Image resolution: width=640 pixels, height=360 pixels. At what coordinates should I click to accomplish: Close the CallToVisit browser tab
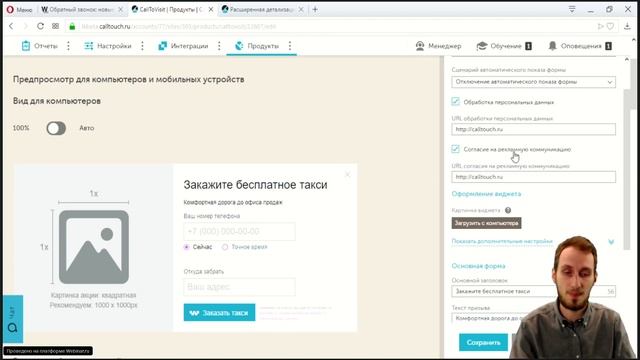coord(211,9)
